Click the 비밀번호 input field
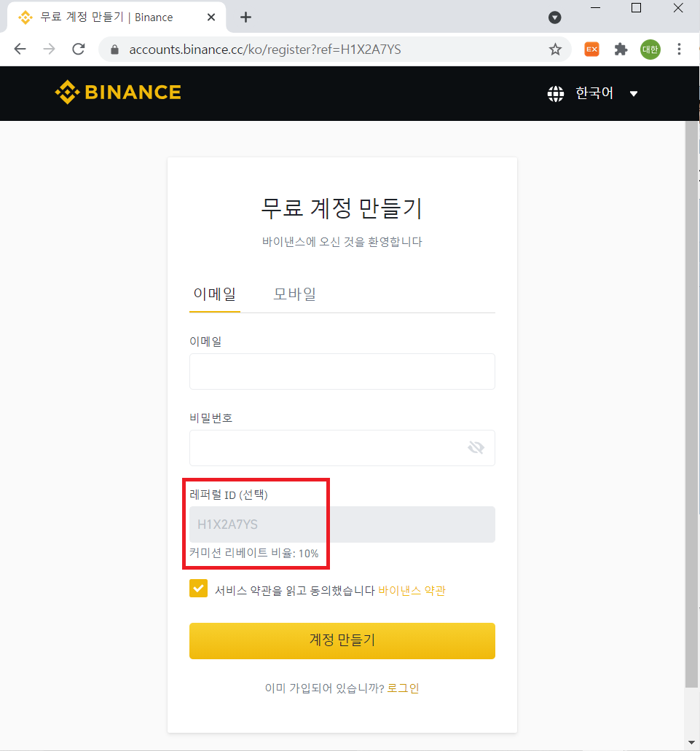The width and height of the screenshot is (700, 751). tap(342, 448)
